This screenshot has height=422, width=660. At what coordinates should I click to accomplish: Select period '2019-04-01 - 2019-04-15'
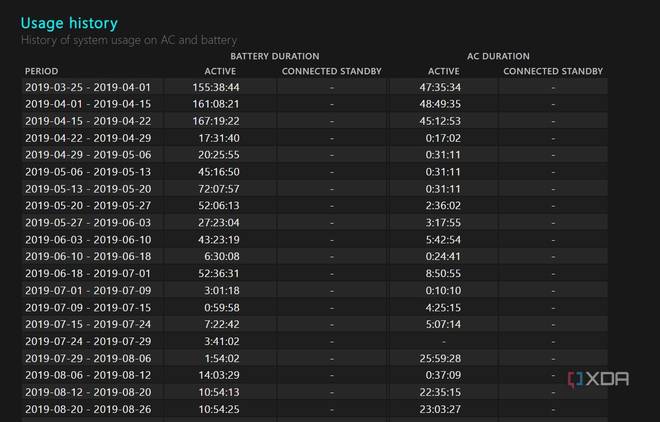88,104
